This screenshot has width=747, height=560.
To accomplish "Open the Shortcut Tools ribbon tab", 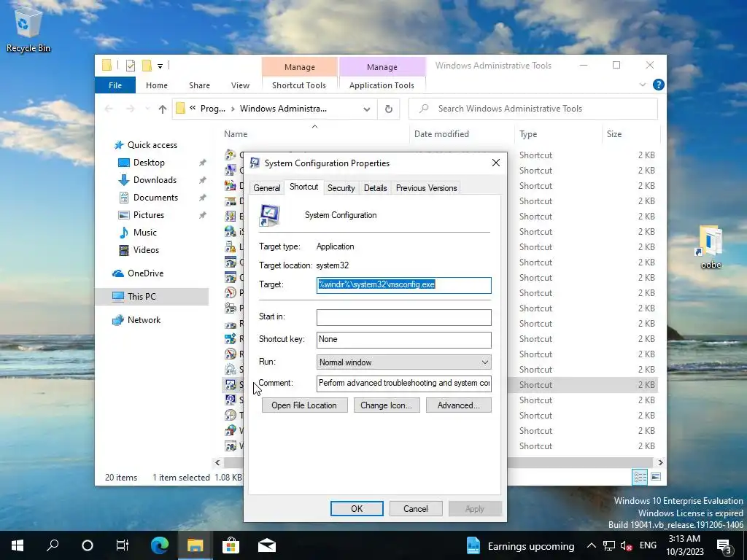I will (299, 85).
